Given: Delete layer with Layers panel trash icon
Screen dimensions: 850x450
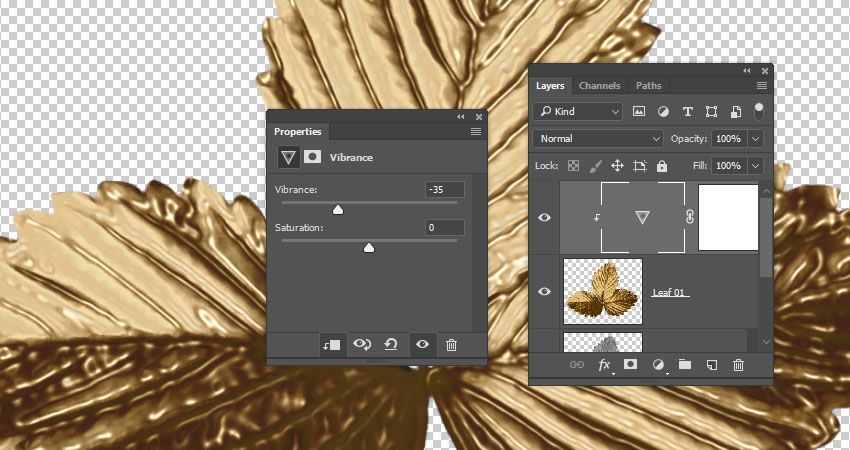Looking at the screenshot, I should 738,365.
